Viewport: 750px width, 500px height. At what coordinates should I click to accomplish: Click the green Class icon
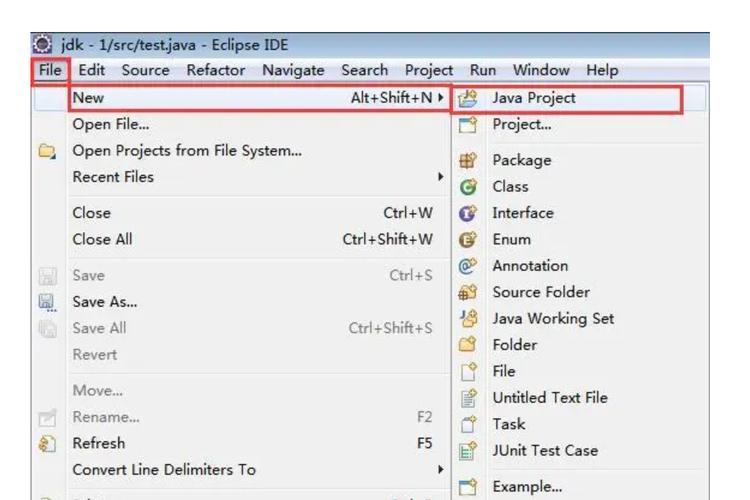coord(467,187)
